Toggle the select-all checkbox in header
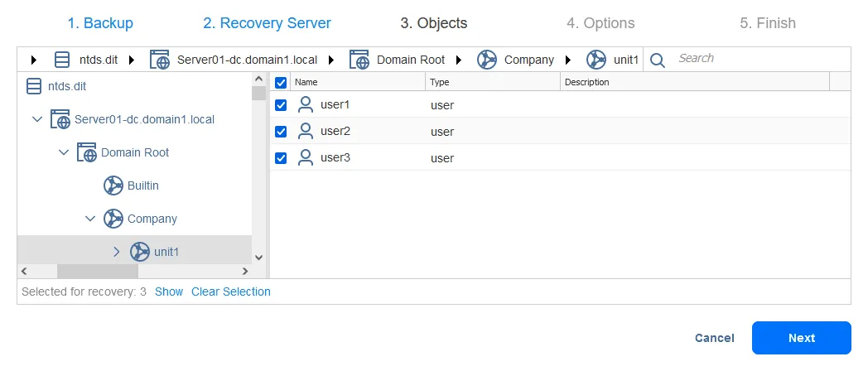Viewport: 868px width, 371px height. 281,82
